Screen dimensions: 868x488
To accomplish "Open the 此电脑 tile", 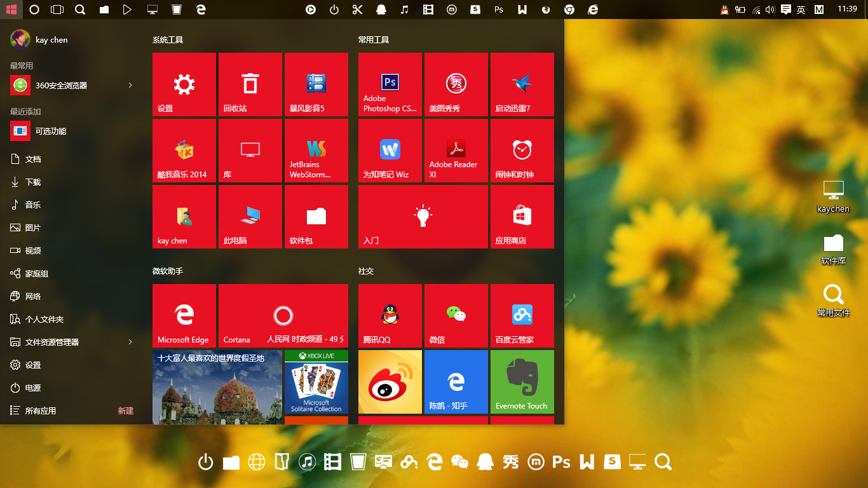I will (x=250, y=217).
